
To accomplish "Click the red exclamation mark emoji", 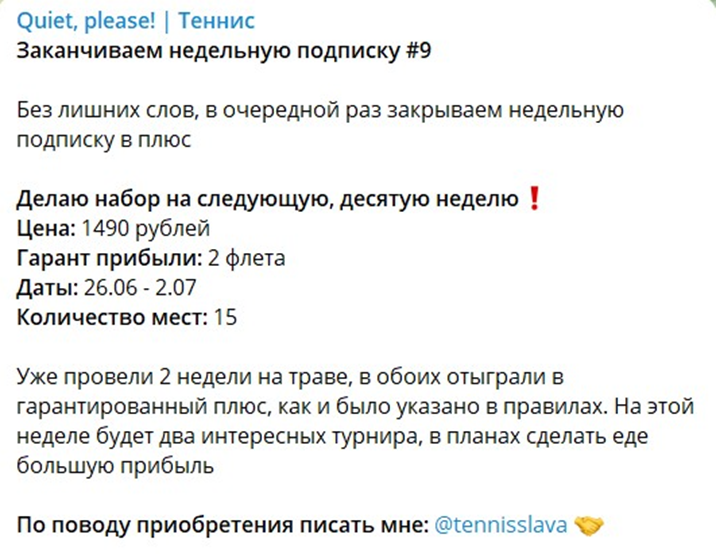I will pos(533,200).
